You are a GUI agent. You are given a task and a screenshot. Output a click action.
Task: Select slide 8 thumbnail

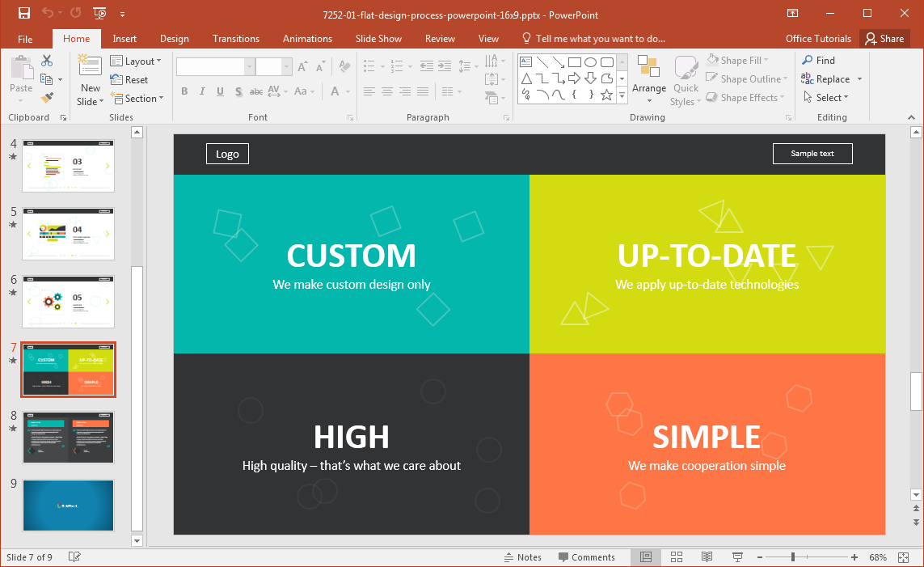68,437
